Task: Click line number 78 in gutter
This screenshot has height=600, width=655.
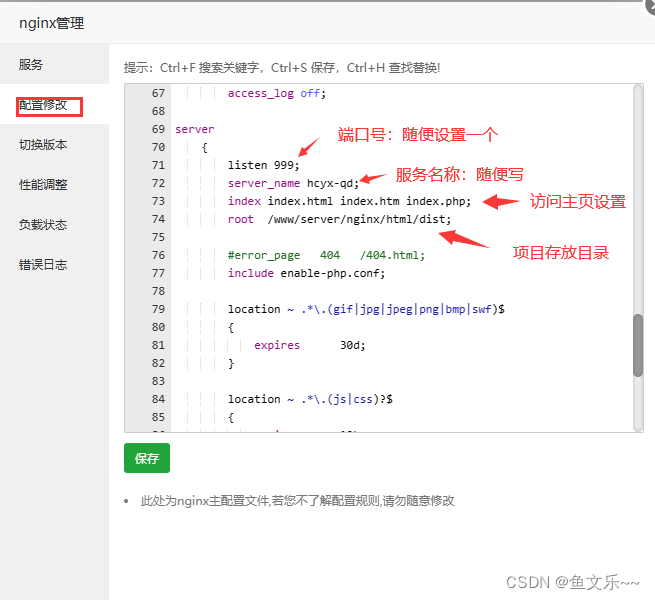Action: (158, 291)
